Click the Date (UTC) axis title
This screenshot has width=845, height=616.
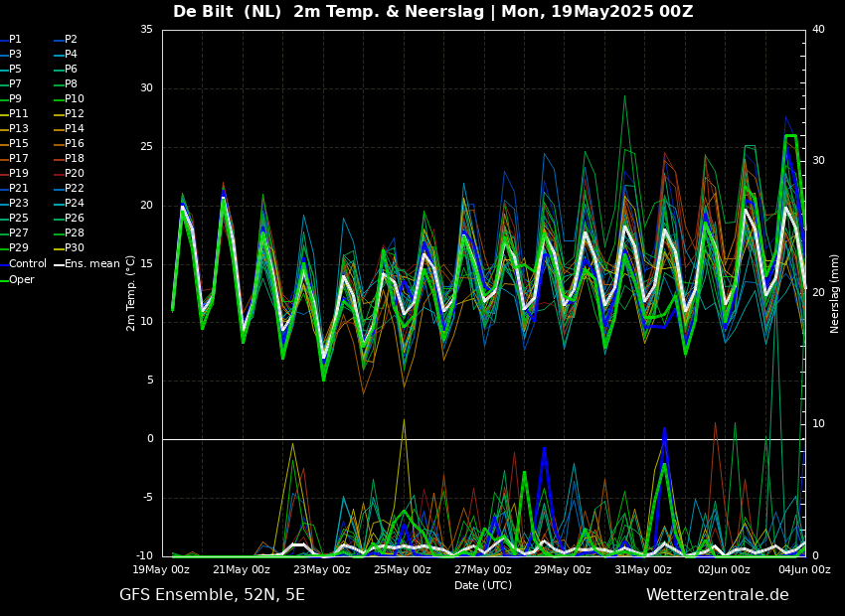pos(483,585)
